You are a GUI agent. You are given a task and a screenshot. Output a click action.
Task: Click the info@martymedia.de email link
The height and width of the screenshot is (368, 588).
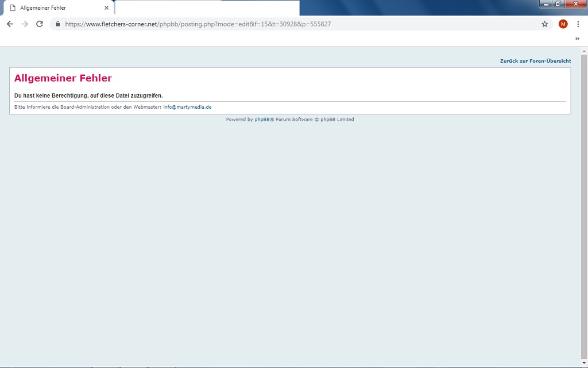pos(187,108)
